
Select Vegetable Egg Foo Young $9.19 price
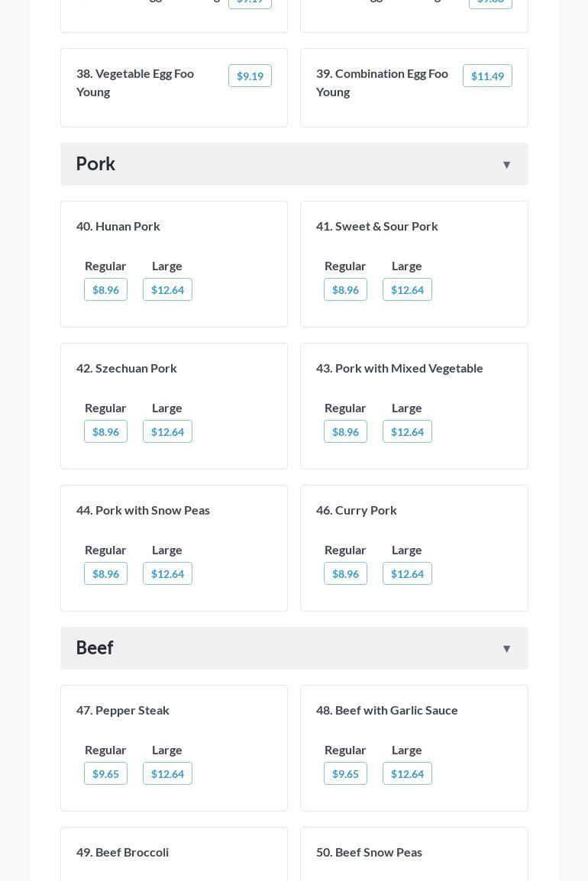tap(250, 76)
